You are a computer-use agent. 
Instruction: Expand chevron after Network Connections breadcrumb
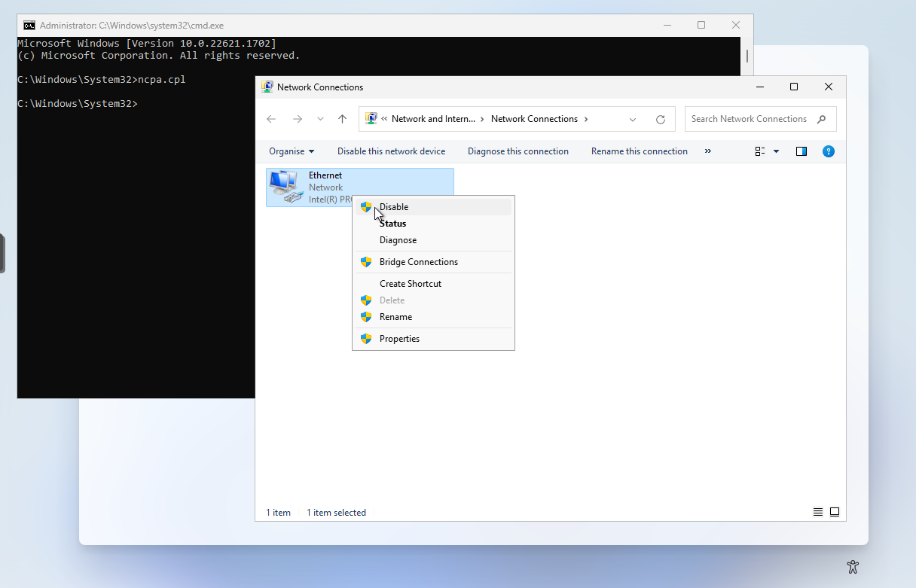(586, 119)
